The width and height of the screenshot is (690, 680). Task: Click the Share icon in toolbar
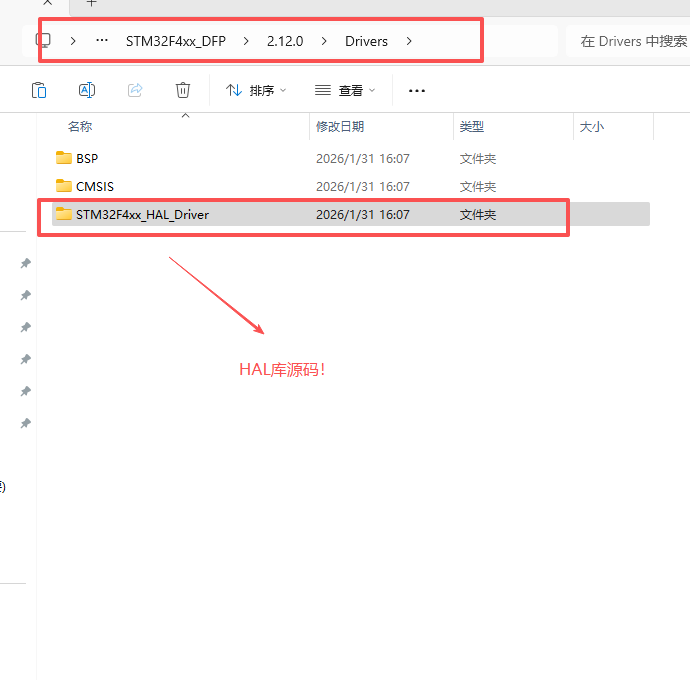(135, 90)
